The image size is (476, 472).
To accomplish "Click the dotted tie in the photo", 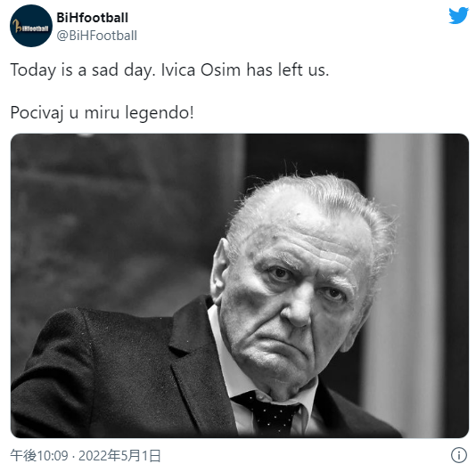I will (267, 414).
